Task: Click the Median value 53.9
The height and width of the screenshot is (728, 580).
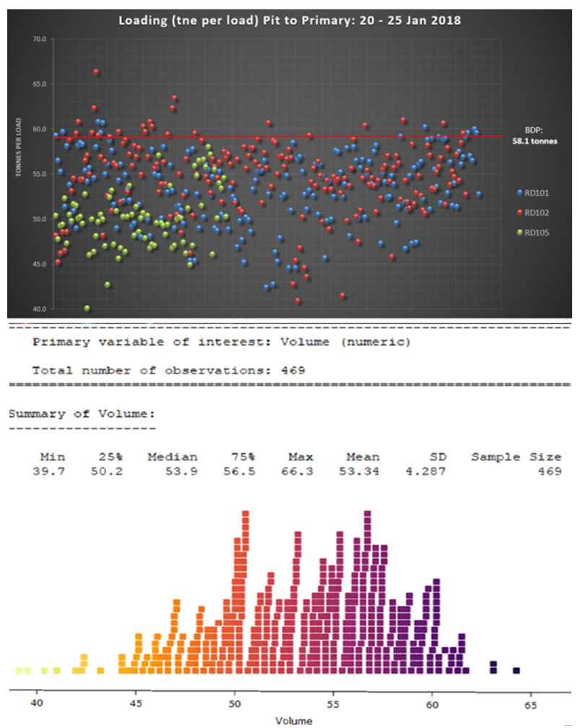Action: [178, 471]
